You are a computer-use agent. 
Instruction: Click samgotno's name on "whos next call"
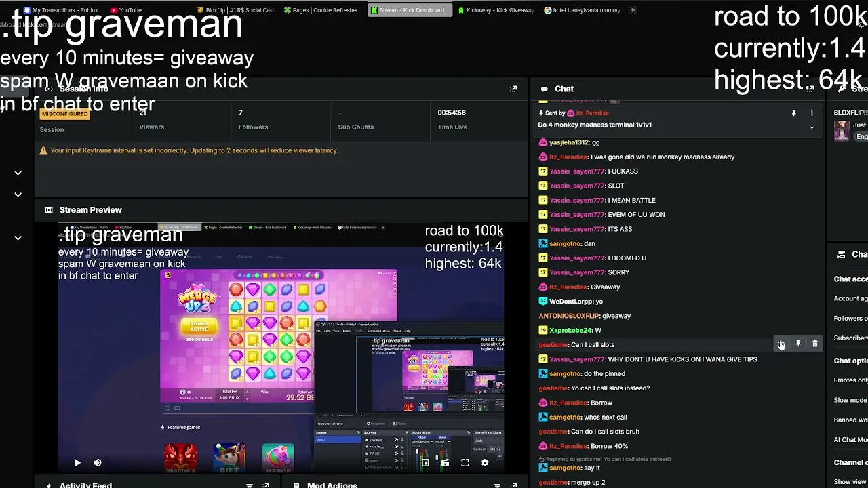coord(566,418)
